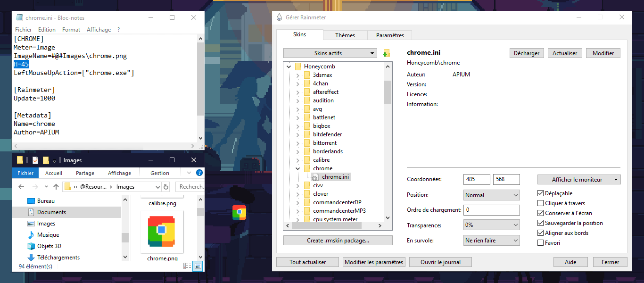644x283 pixels.
Task: Enable the Cliquer à travers checkbox
Action: [541, 203]
